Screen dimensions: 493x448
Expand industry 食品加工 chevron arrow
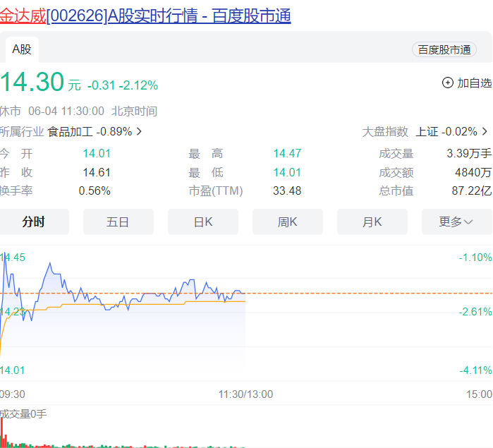coord(139,131)
